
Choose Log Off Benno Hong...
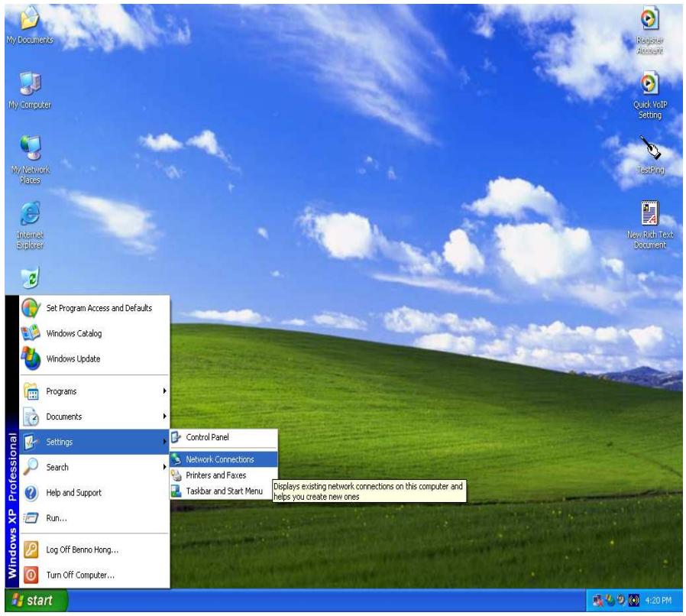[95, 550]
